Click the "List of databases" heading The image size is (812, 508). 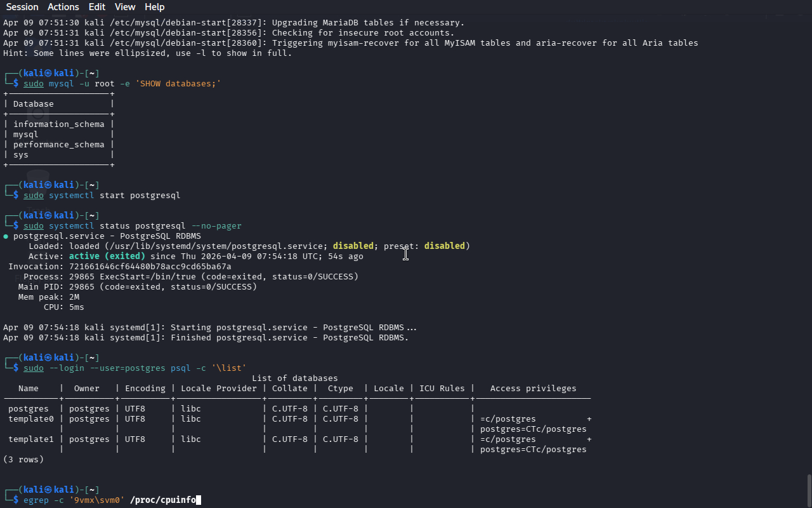(x=295, y=378)
